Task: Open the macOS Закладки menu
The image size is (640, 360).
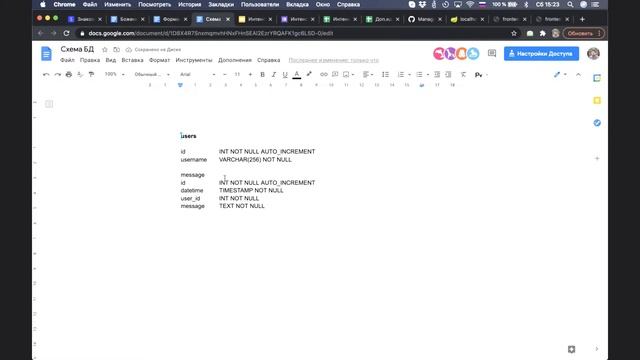Action: (221, 4)
